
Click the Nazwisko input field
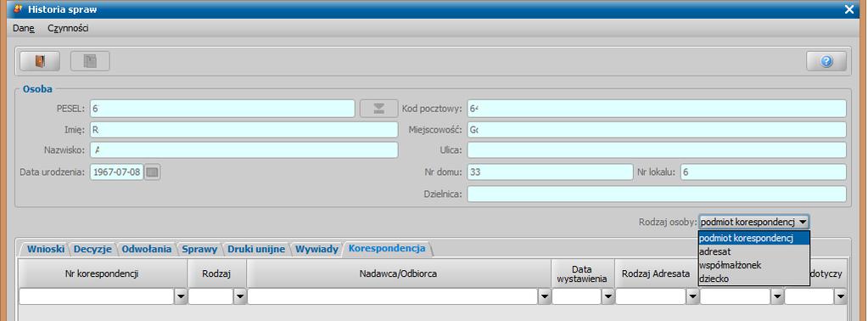click(x=244, y=150)
